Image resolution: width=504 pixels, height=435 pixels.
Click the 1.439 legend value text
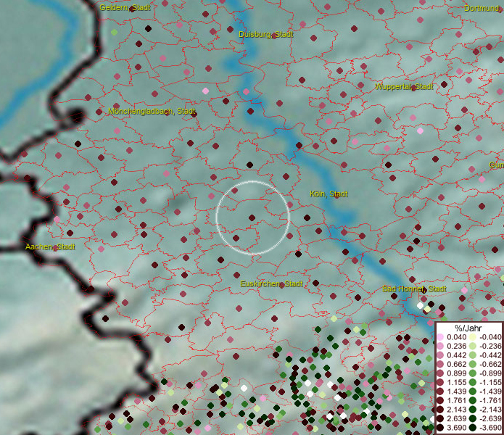[456, 391]
